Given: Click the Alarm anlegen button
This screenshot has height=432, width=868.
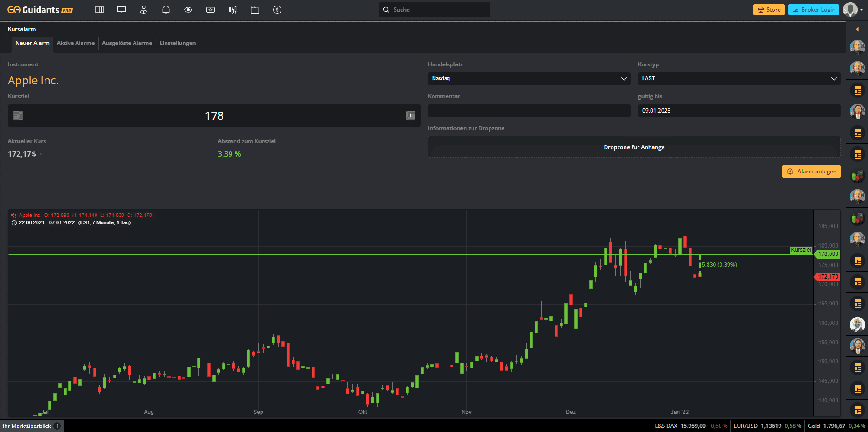Looking at the screenshot, I should pyautogui.click(x=811, y=172).
